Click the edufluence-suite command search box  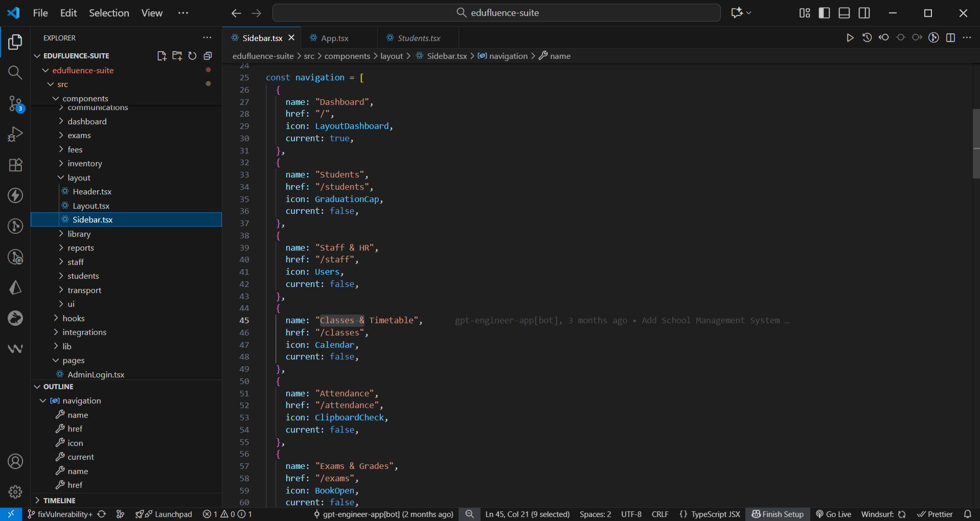pyautogui.click(x=496, y=13)
